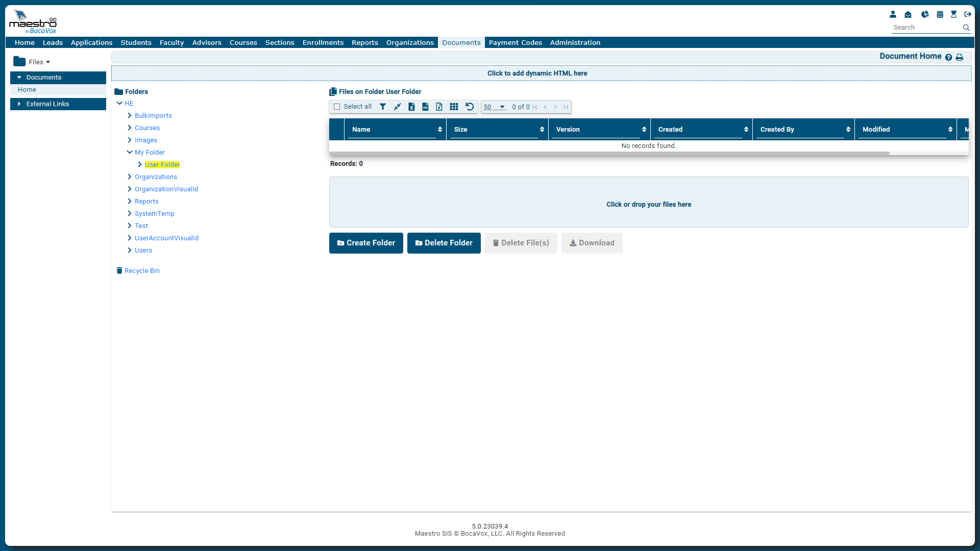Screen dimensions: 980x551
Task: Open the Enrollments menu
Action: 323,42
